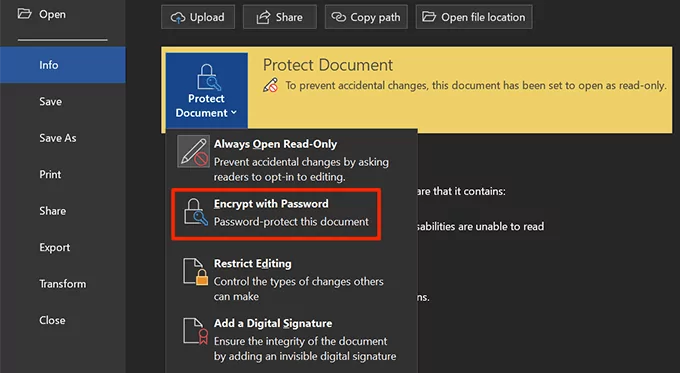
Task: Click the Open file location folder icon
Action: [429, 17]
